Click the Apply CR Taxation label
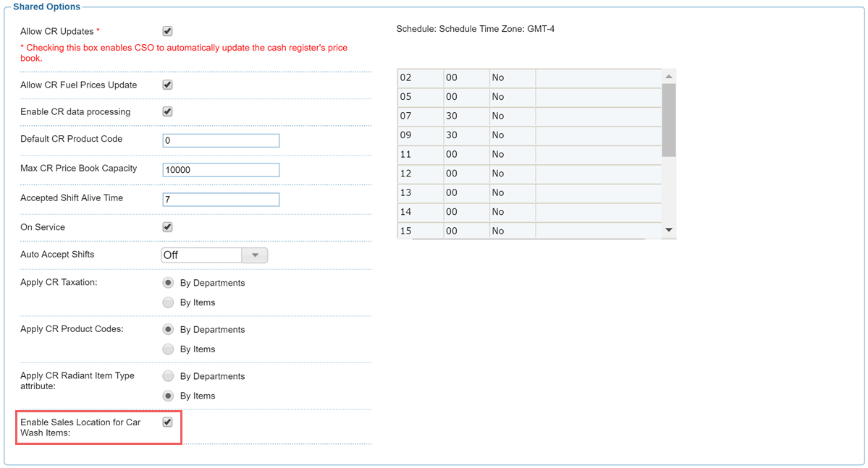 [59, 282]
